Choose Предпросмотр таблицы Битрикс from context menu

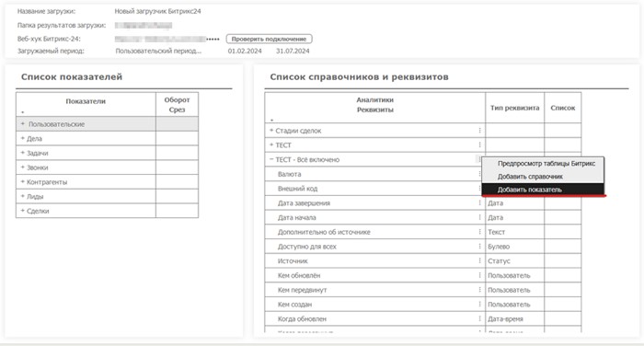543,164
